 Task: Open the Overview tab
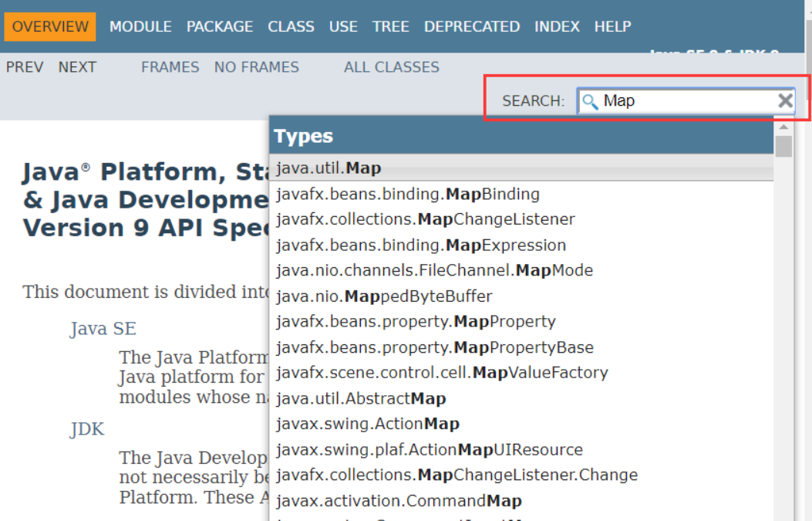[x=50, y=26]
